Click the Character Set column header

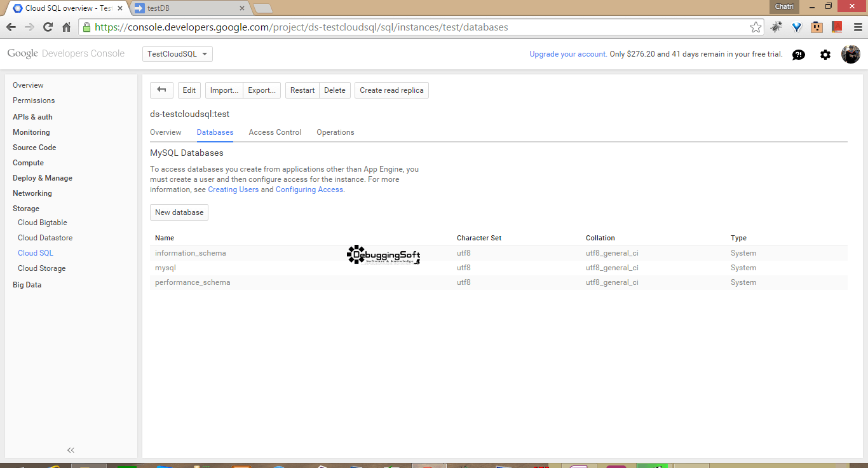tap(479, 238)
